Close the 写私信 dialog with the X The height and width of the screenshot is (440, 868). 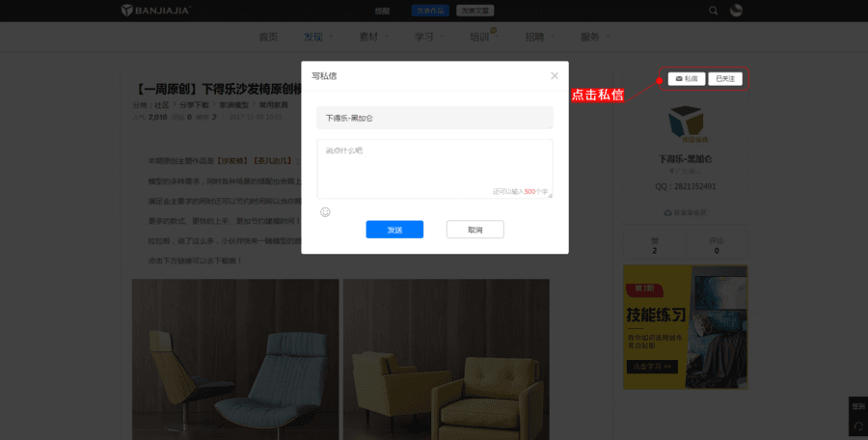point(555,76)
